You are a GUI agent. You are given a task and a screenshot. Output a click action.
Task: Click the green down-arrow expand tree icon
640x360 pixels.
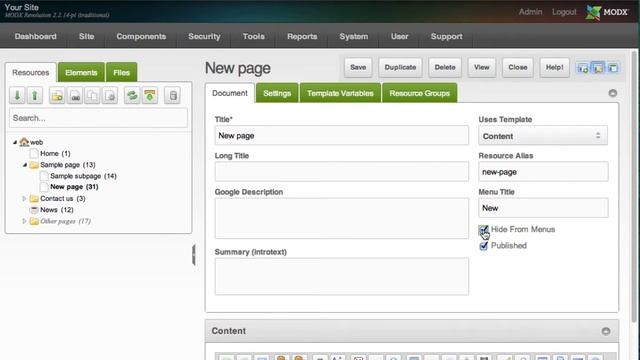click(17, 96)
